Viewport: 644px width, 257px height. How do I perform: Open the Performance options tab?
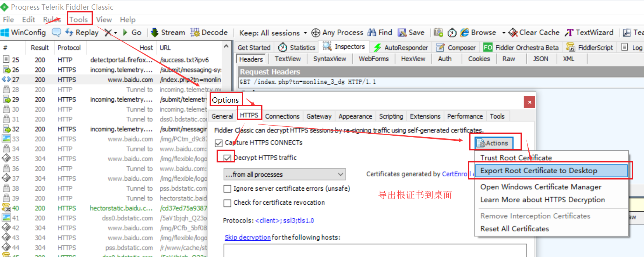465,116
